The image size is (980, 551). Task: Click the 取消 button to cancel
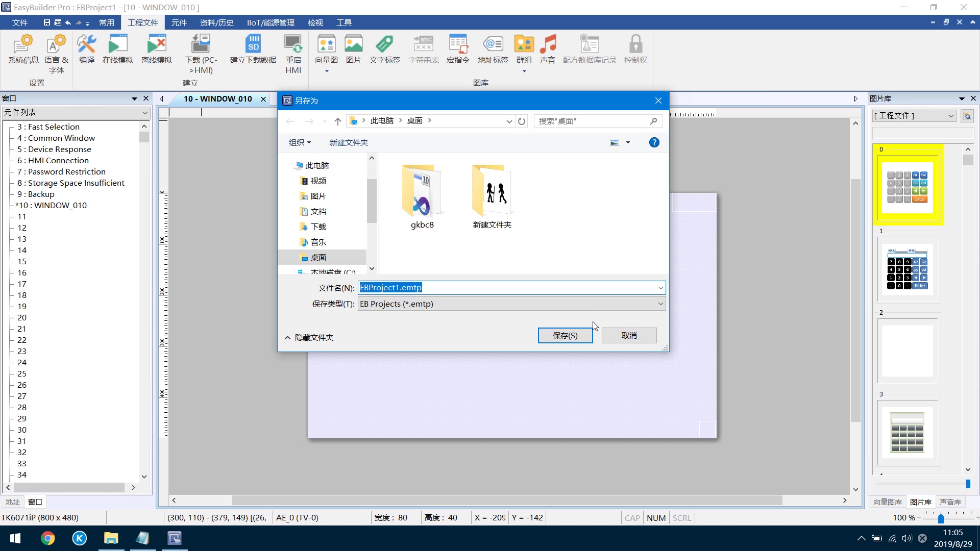629,335
